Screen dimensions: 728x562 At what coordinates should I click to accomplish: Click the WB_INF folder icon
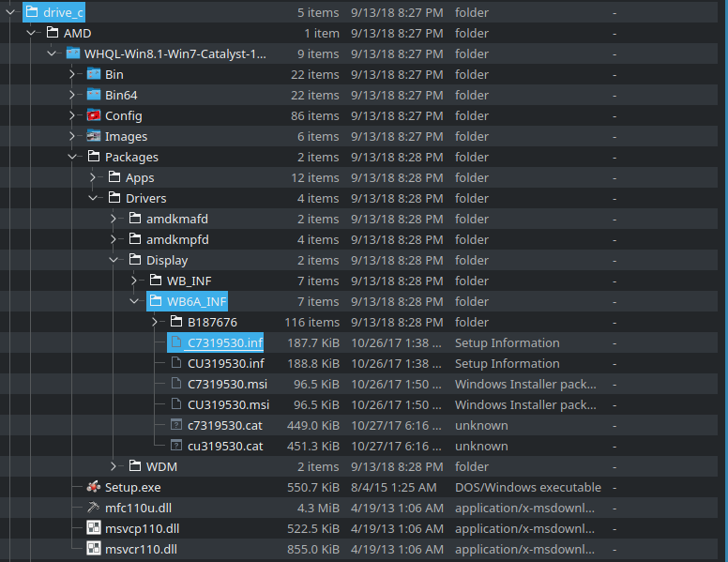coord(156,281)
